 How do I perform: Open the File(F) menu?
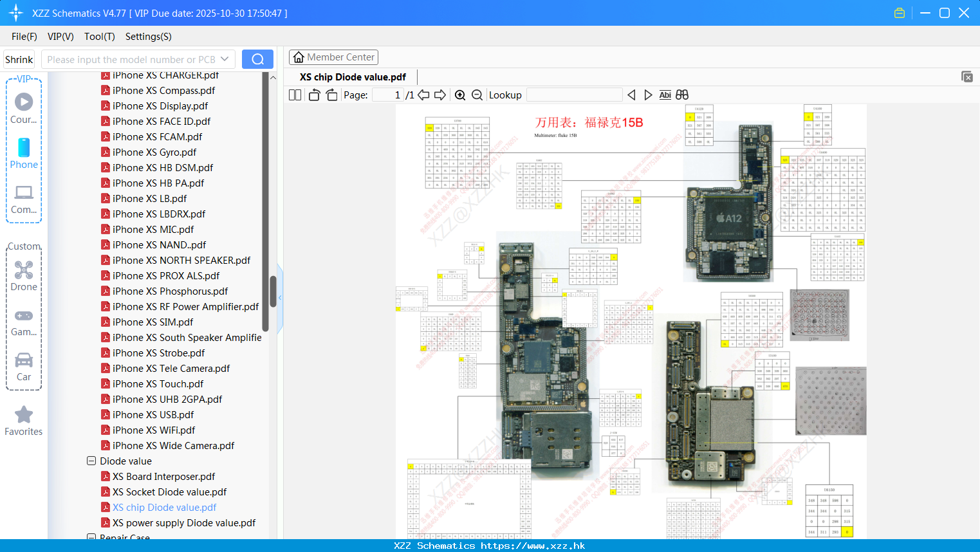(x=24, y=37)
